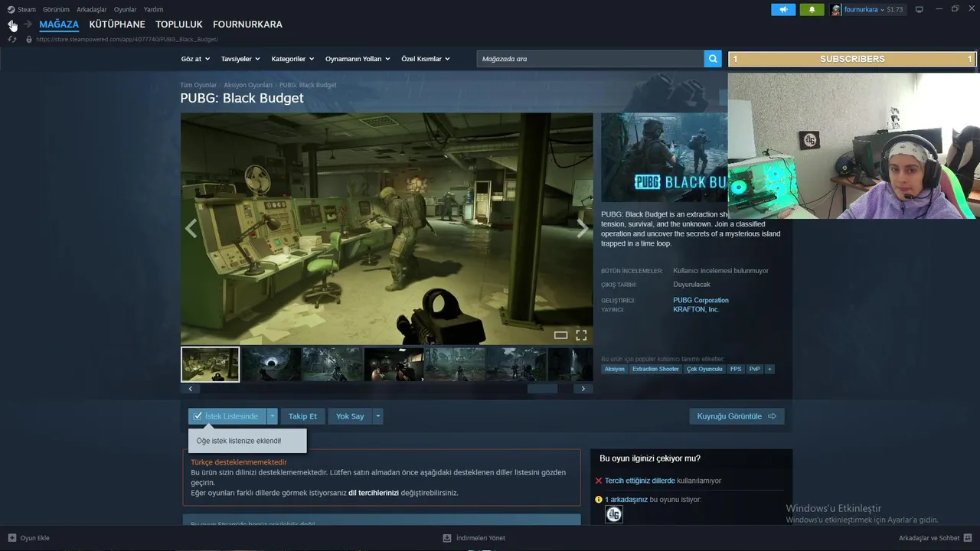Expand Yok Say options arrow
Image resolution: width=980 pixels, height=551 pixels.
tap(377, 416)
